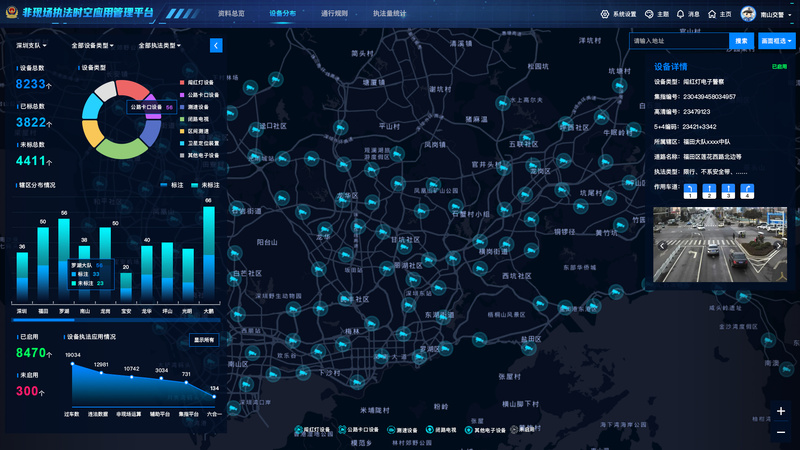Click the 大鹏 bar in chart
Screen dimensions: 800x450
[209, 254]
